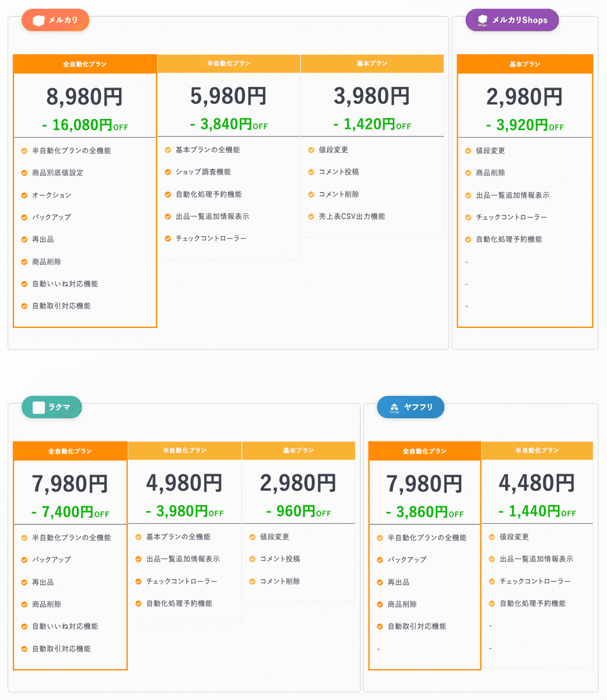Click the logo mark inside the ヤフフリ badge
This screenshot has height=700, width=607.
pos(394,407)
